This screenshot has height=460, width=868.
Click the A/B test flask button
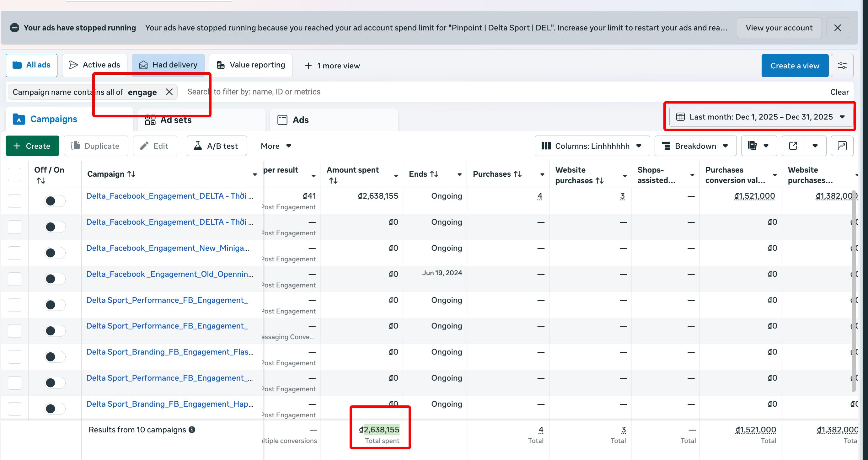(x=216, y=146)
